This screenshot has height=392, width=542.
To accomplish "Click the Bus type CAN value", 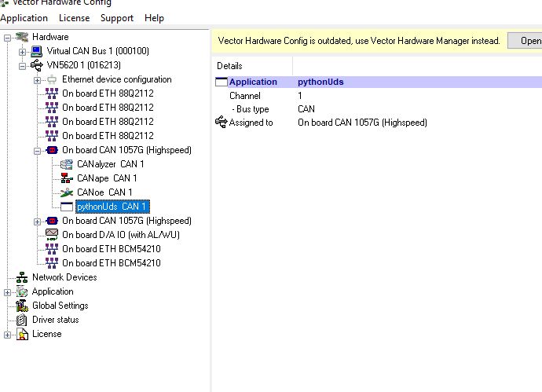I will tap(306, 109).
